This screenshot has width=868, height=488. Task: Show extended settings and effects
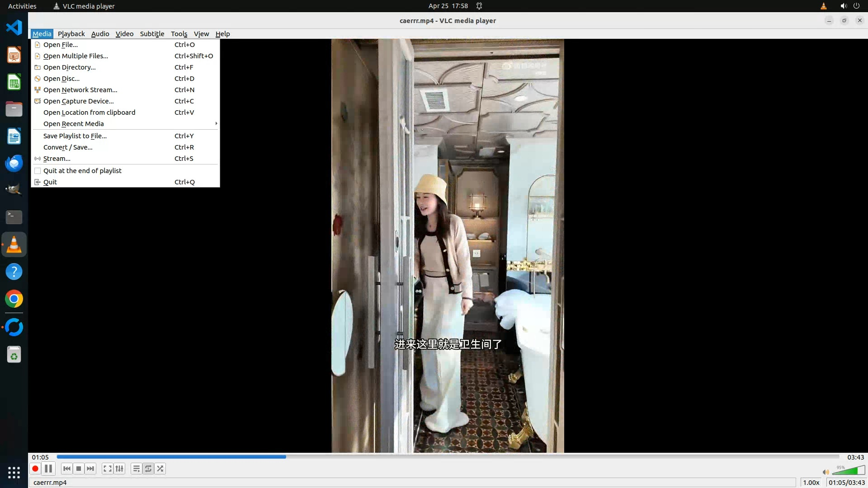click(x=119, y=469)
